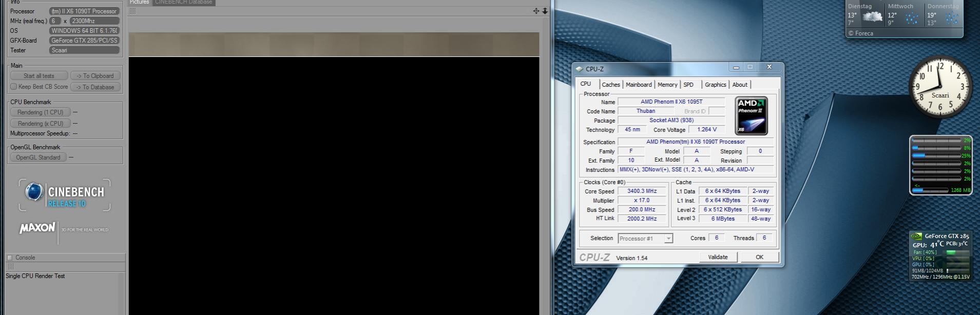Click the Specification text in CPU-Z
980x315 pixels.
(x=695, y=142)
